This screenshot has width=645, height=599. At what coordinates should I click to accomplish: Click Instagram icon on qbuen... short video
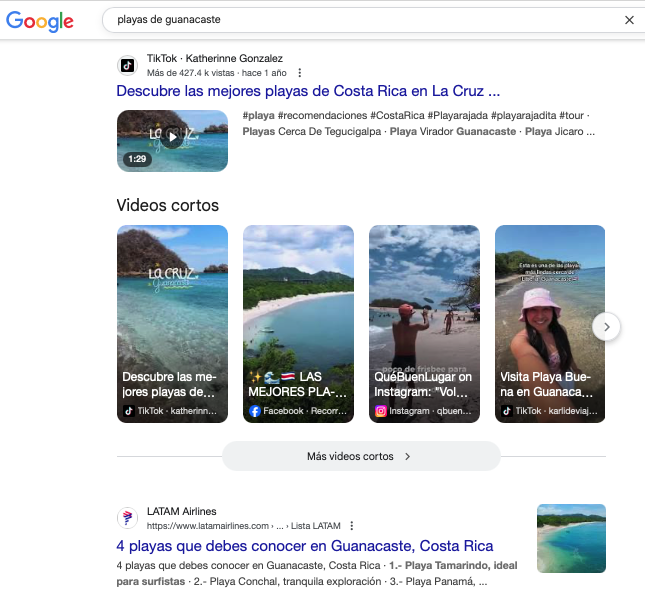coord(381,411)
